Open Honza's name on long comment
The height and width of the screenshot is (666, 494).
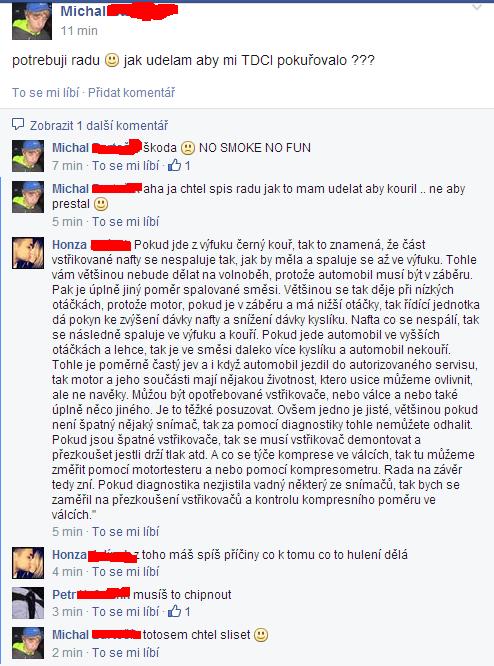point(69,245)
